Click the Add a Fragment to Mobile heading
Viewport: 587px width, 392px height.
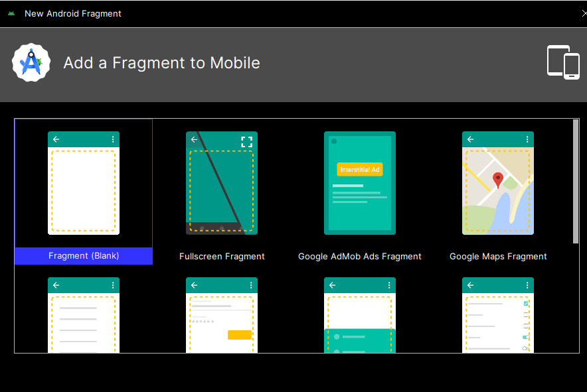tap(162, 63)
